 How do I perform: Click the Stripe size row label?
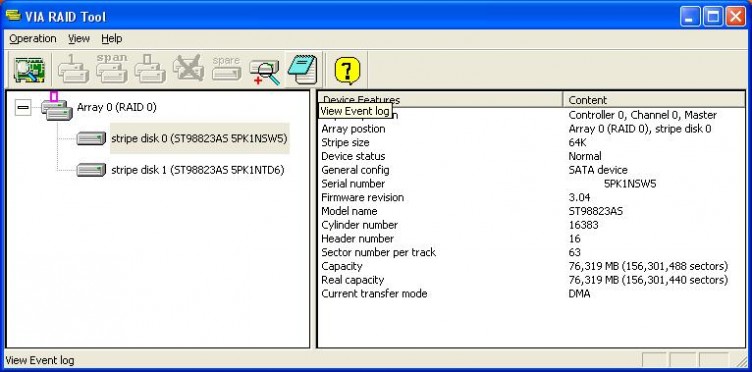pyautogui.click(x=345, y=142)
